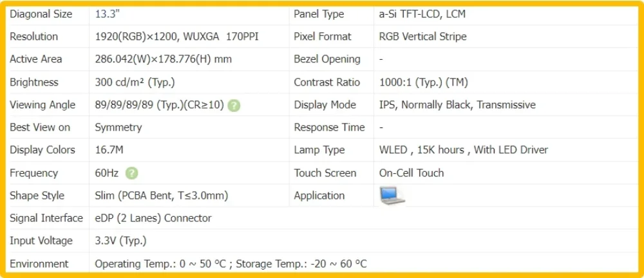The image size is (644, 278).
Task: Click the 3.3V (Typ.) input voltage
Action: click(x=121, y=241)
